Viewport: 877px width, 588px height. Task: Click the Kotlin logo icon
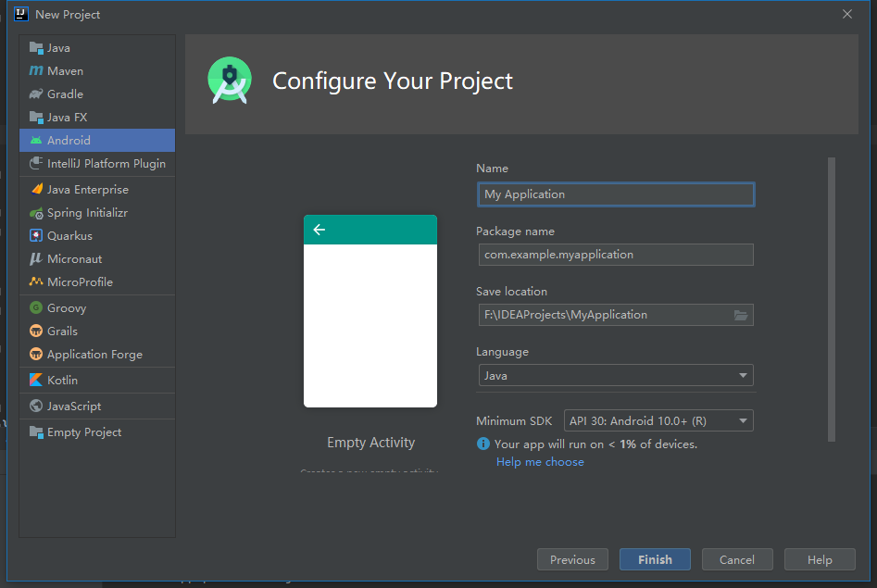pyautogui.click(x=36, y=380)
